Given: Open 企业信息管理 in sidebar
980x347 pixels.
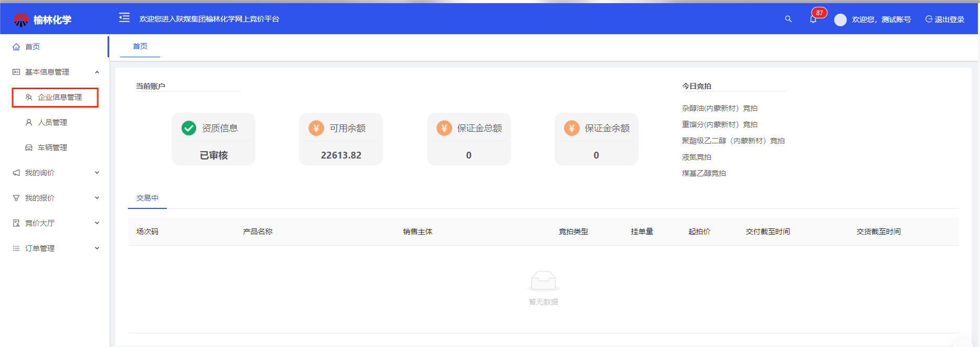Looking at the screenshot, I should point(59,97).
